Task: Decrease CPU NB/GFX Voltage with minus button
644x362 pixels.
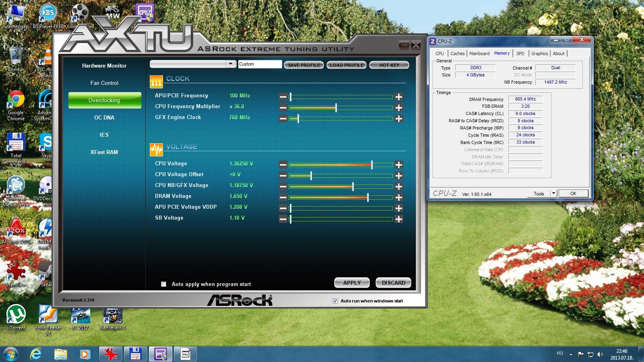Action: [x=283, y=187]
